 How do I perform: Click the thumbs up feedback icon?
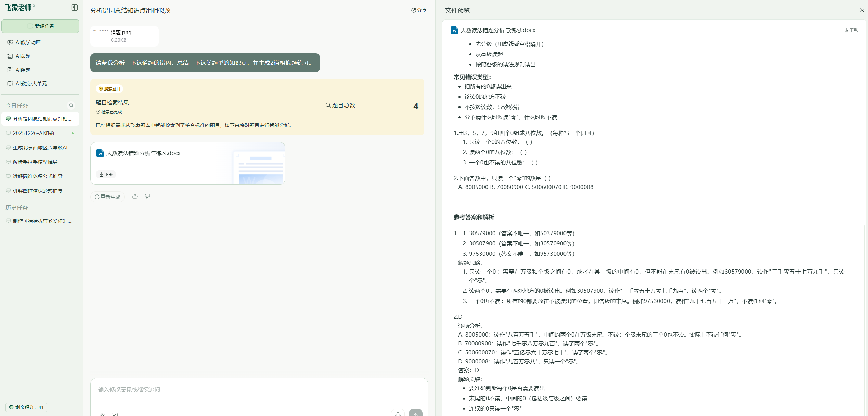(x=135, y=196)
